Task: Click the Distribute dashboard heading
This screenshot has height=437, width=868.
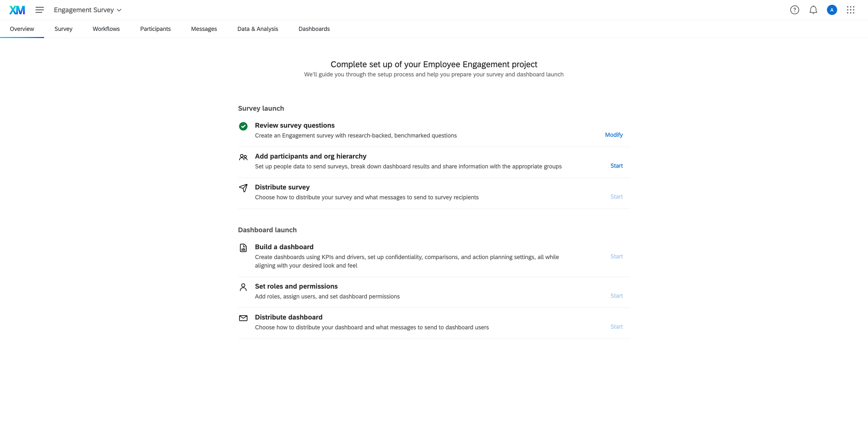Action: [288, 317]
